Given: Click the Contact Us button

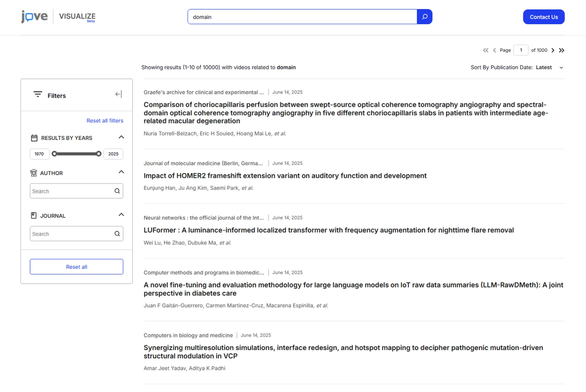Looking at the screenshot, I should pyautogui.click(x=544, y=17).
